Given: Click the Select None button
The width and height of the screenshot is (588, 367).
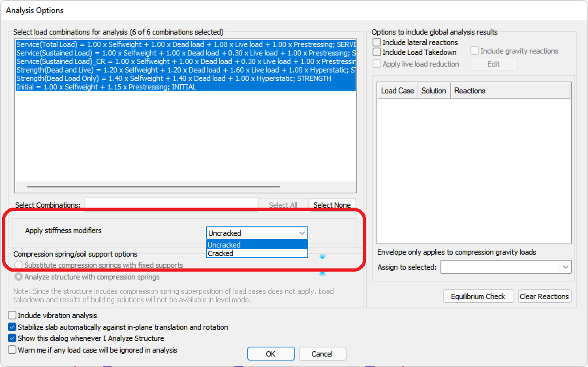Looking at the screenshot, I should click(332, 205).
